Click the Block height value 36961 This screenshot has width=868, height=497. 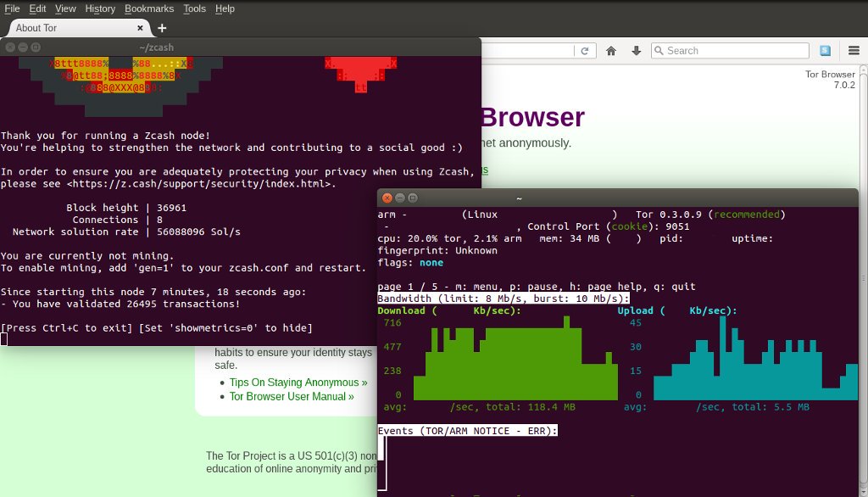[171, 208]
